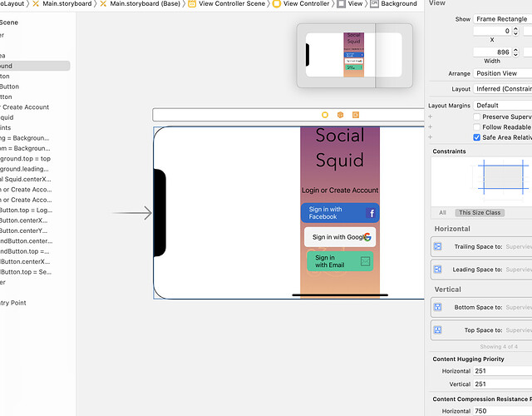The width and height of the screenshot is (532, 416).
Task: Click the Exit icon in scene dock
Action: 356,115
